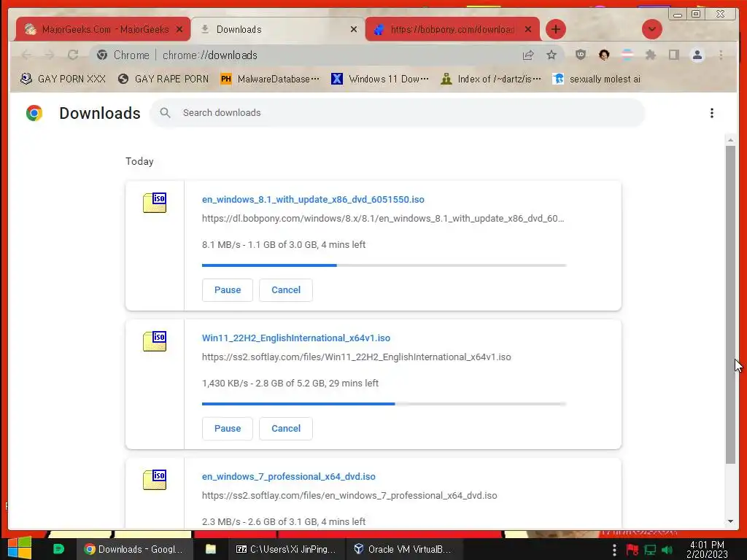Open en_windows_8.1_with_update_x86_dvd_6051550.iso file link

pyautogui.click(x=313, y=200)
